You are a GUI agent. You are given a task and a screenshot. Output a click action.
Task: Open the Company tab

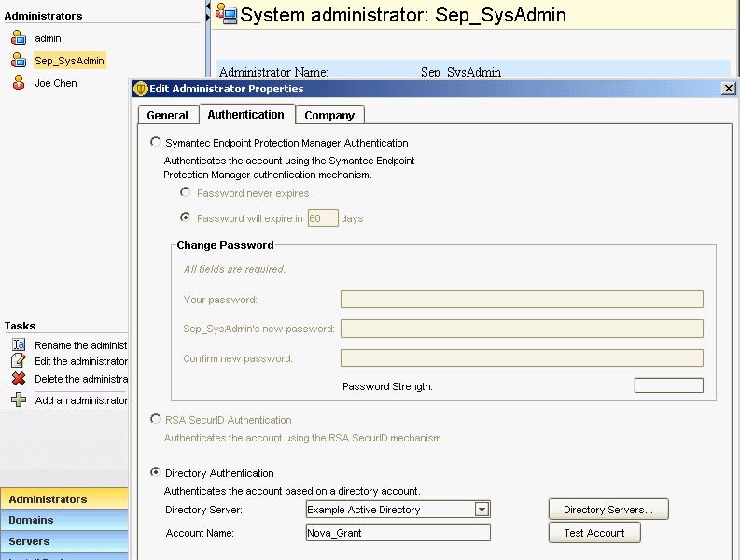pos(329,115)
